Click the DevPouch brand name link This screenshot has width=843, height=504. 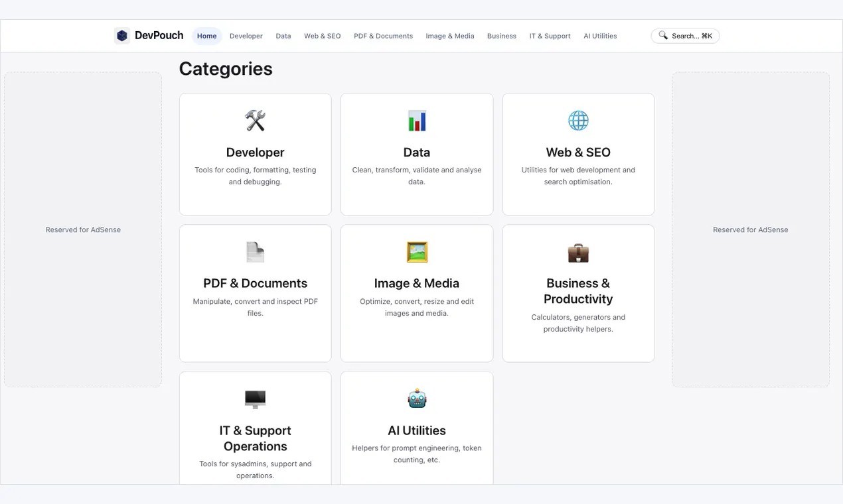click(x=159, y=36)
